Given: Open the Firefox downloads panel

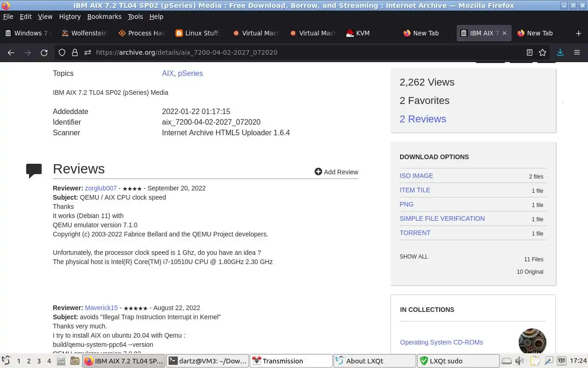Looking at the screenshot, I should [x=560, y=52].
